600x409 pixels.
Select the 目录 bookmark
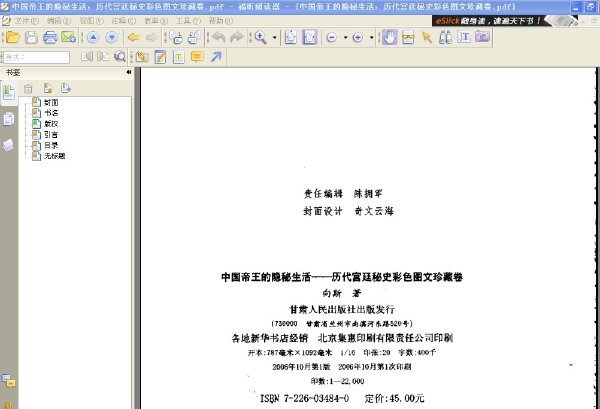click(x=51, y=145)
